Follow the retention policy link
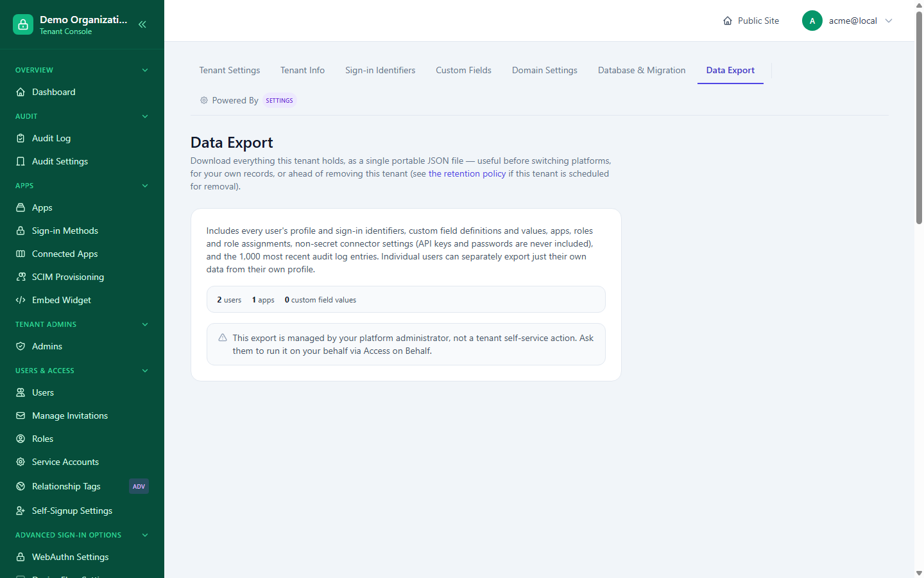The width and height of the screenshot is (924, 578). [467, 173]
